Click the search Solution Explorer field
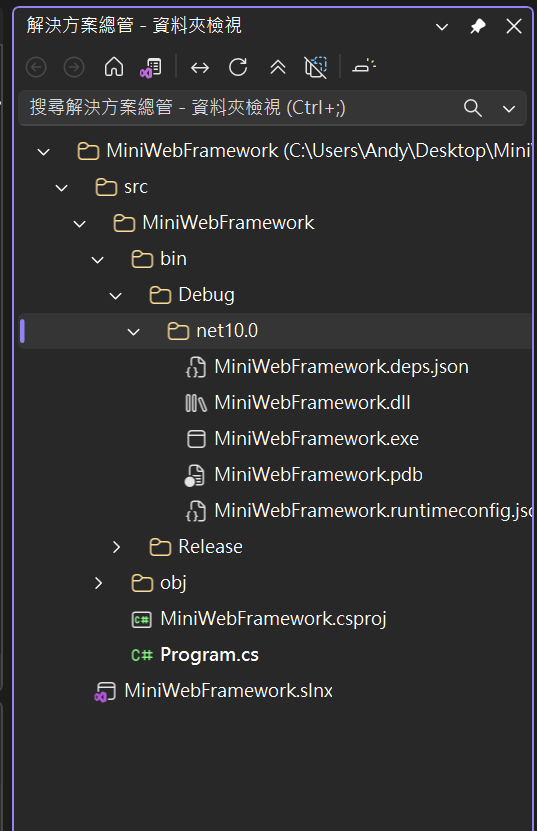 coord(239,108)
